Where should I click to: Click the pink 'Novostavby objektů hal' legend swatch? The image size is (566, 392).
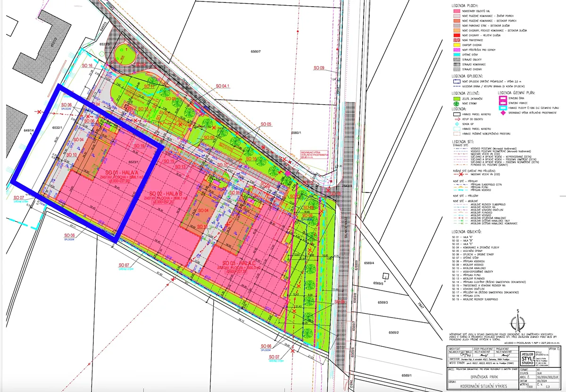pyautogui.click(x=457, y=11)
